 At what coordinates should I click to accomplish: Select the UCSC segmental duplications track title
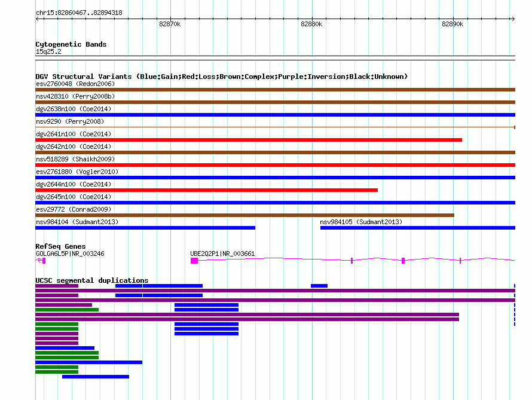[x=92, y=280]
